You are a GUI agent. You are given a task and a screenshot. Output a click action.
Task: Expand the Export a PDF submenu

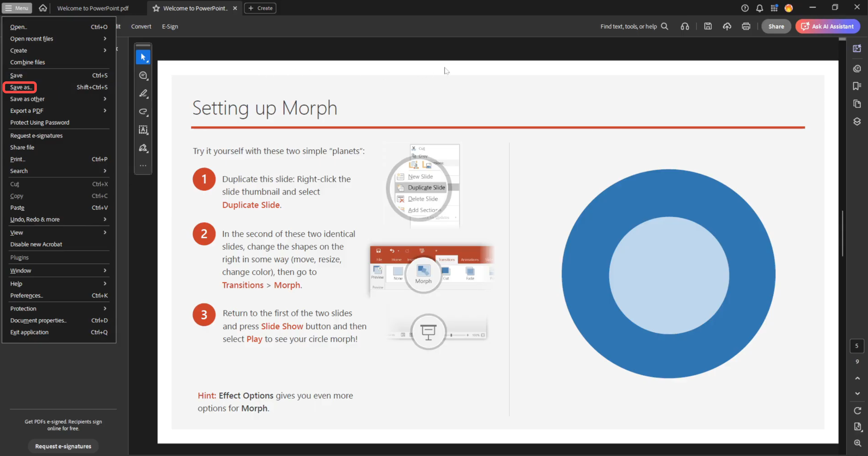pyautogui.click(x=59, y=111)
